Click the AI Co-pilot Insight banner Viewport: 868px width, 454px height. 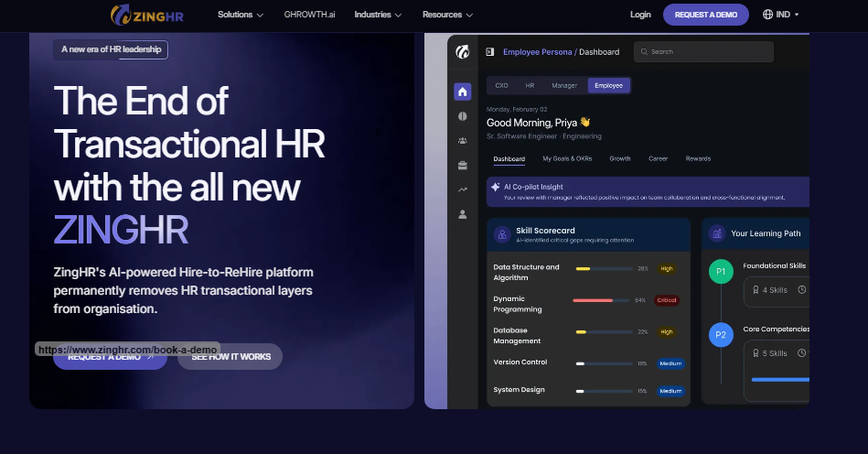pyautogui.click(x=648, y=191)
